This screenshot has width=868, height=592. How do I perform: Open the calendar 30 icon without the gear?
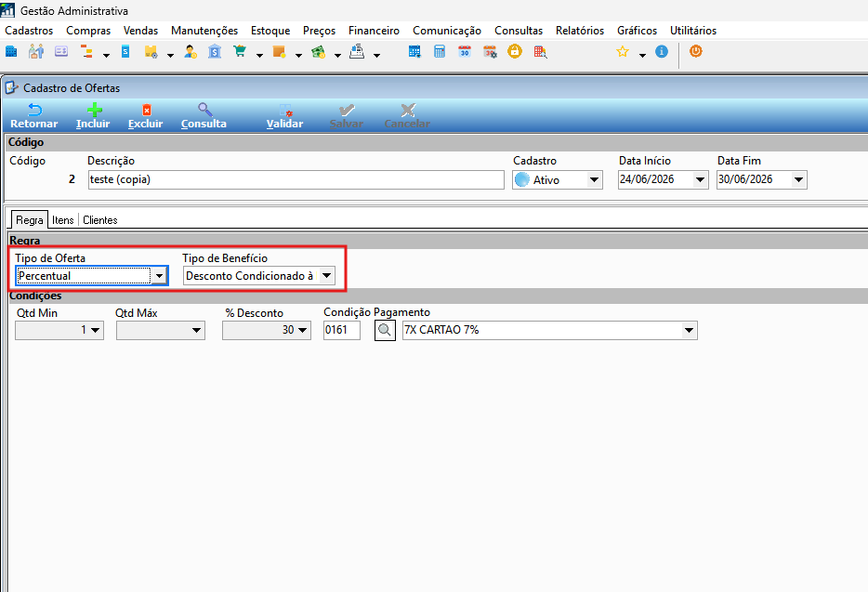coord(465,52)
